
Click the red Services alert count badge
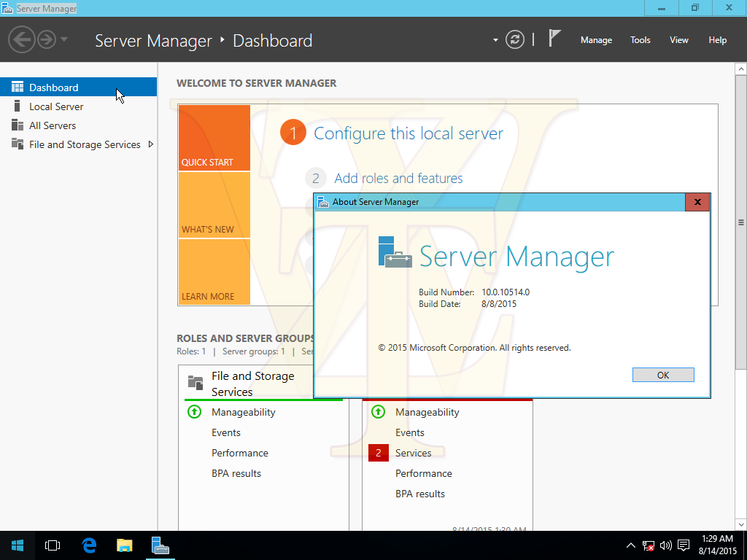379,453
